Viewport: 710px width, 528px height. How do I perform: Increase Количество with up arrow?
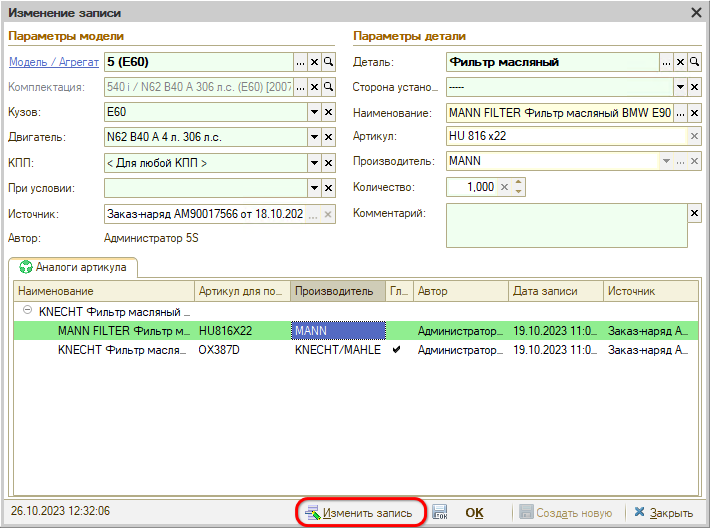518,182
